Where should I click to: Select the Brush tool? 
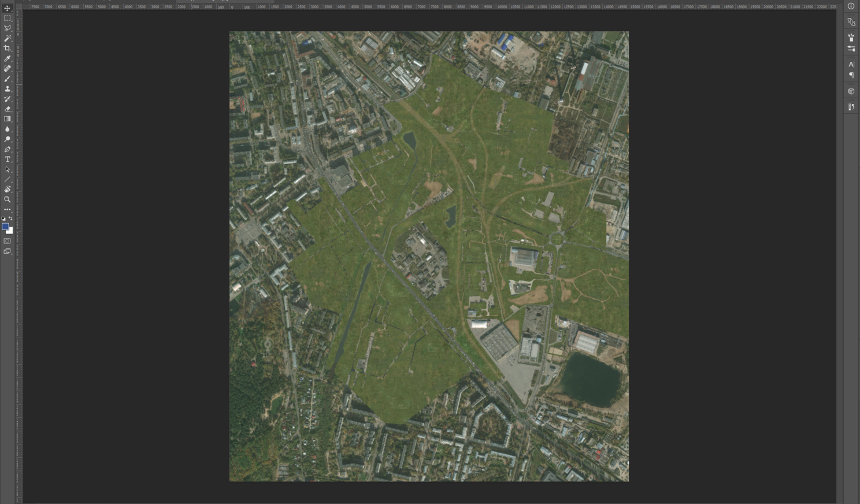(8, 79)
